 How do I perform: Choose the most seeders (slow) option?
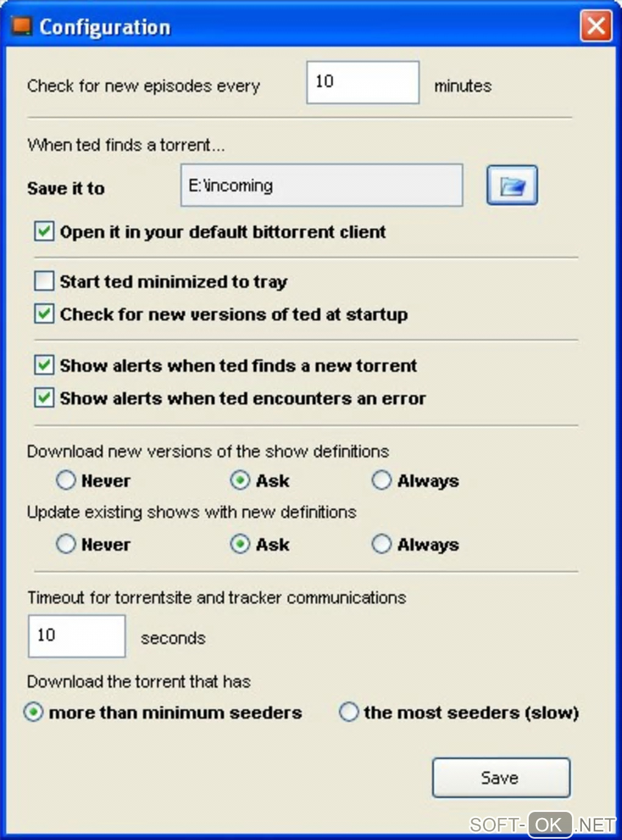click(349, 713)
